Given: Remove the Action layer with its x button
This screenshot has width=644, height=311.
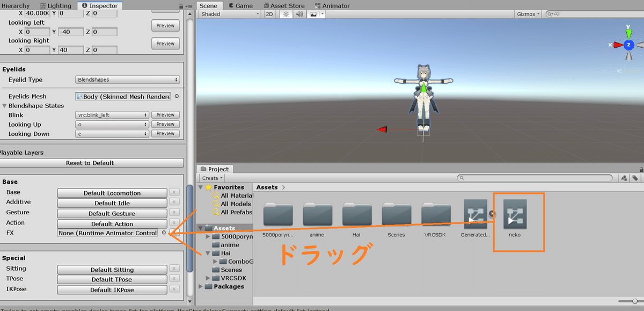Looking at the screenshot, I should (174, 222).
